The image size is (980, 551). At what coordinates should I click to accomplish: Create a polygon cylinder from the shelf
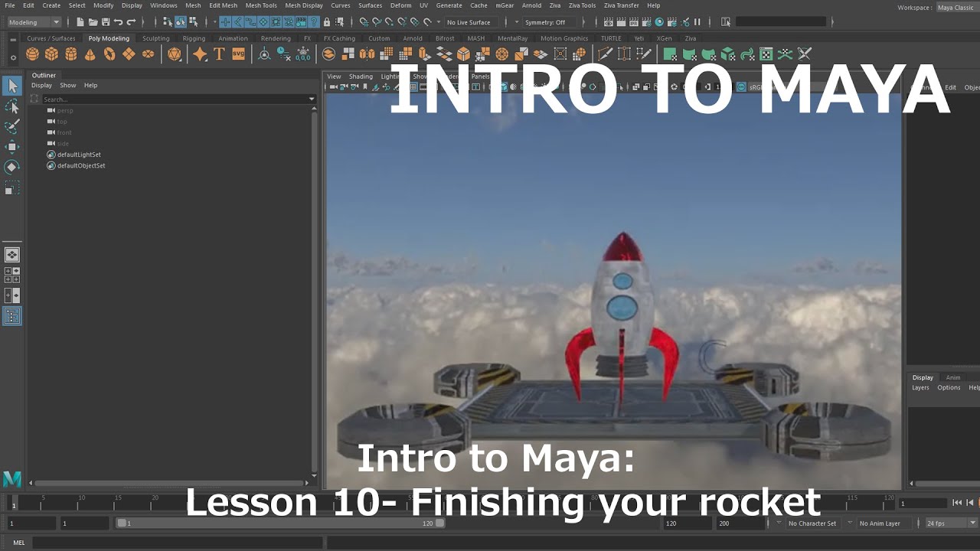(71, 54)
